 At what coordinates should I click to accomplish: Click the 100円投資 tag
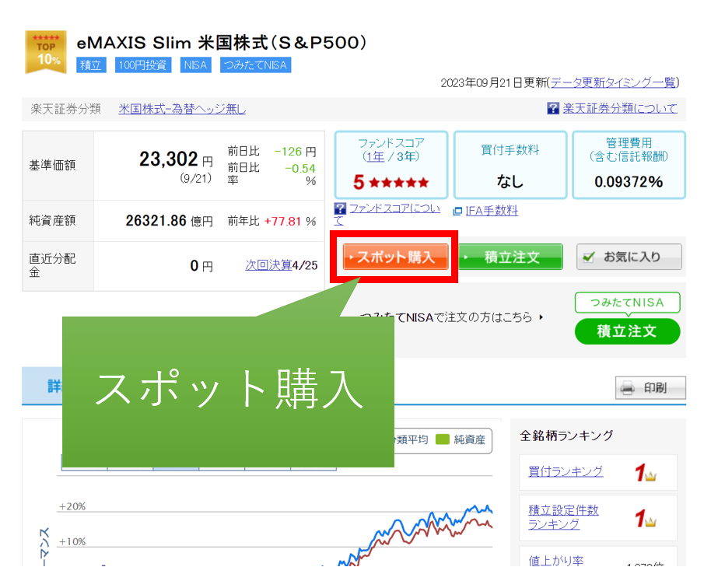pos(143,65)
